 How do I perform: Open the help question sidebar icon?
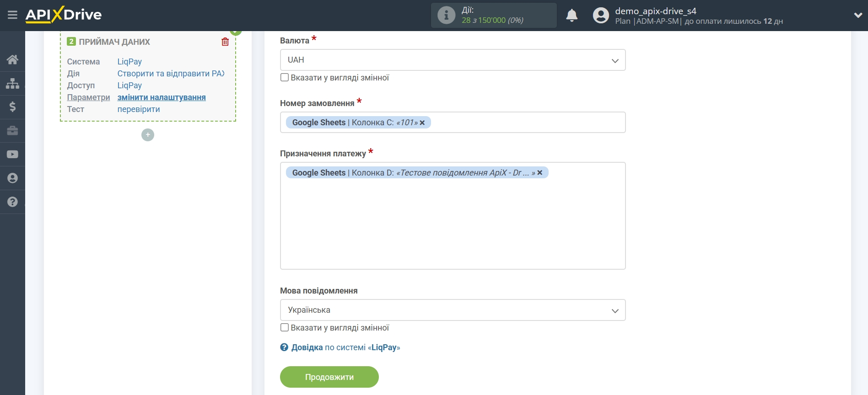tap(12, 202)
